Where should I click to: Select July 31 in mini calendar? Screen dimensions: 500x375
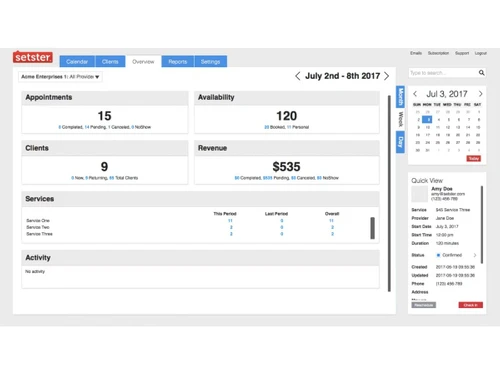tap(428, 150)
